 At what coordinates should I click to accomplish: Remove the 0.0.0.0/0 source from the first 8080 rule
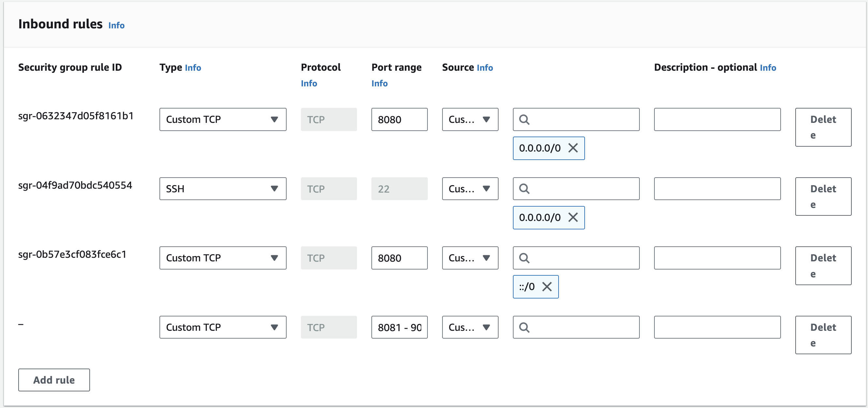574,148
